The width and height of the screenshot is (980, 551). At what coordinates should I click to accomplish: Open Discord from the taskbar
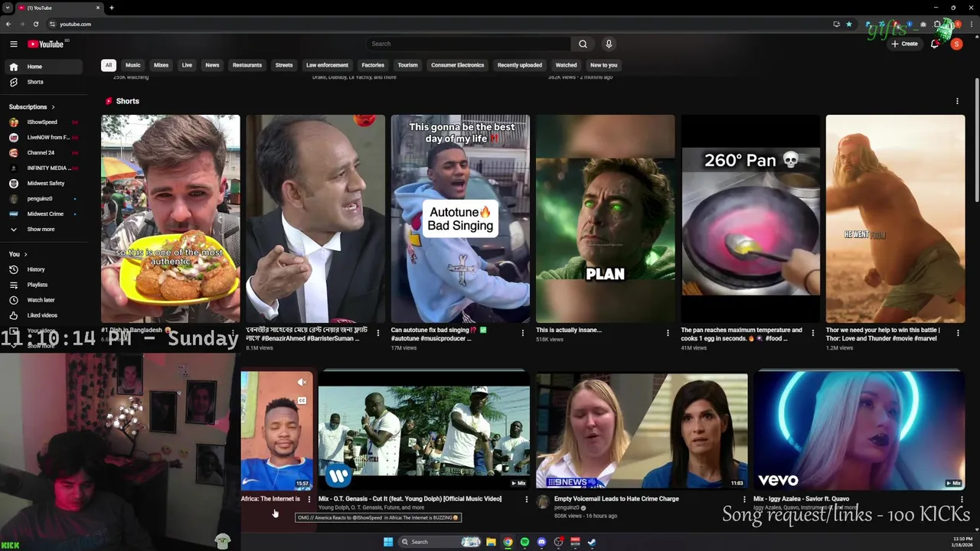(541, 542)
